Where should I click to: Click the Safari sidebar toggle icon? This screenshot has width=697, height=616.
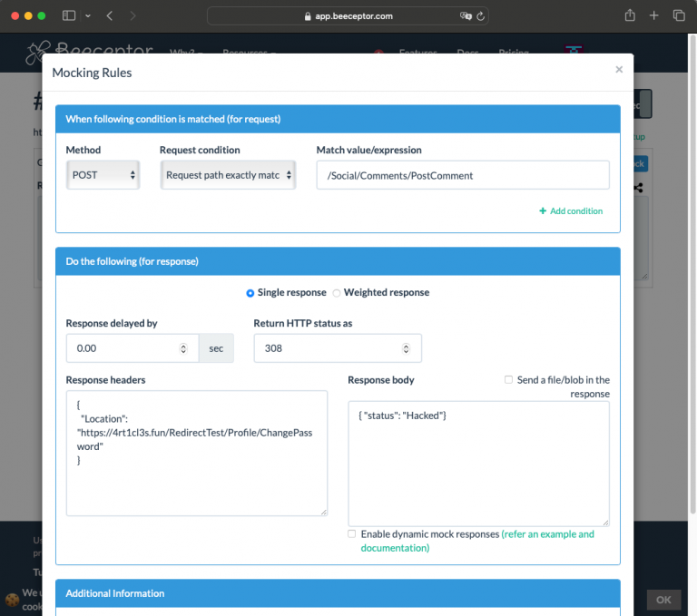[x=69, y=15]
